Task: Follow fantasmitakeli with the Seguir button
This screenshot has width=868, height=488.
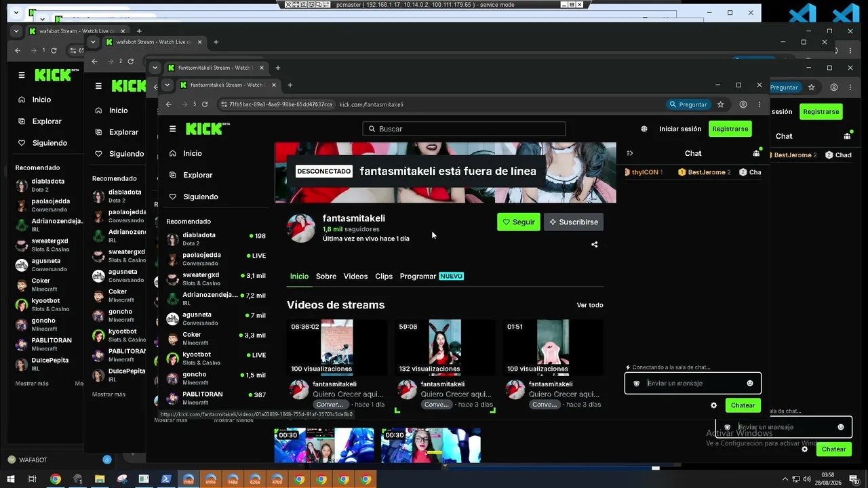Action: pos(519,222)
